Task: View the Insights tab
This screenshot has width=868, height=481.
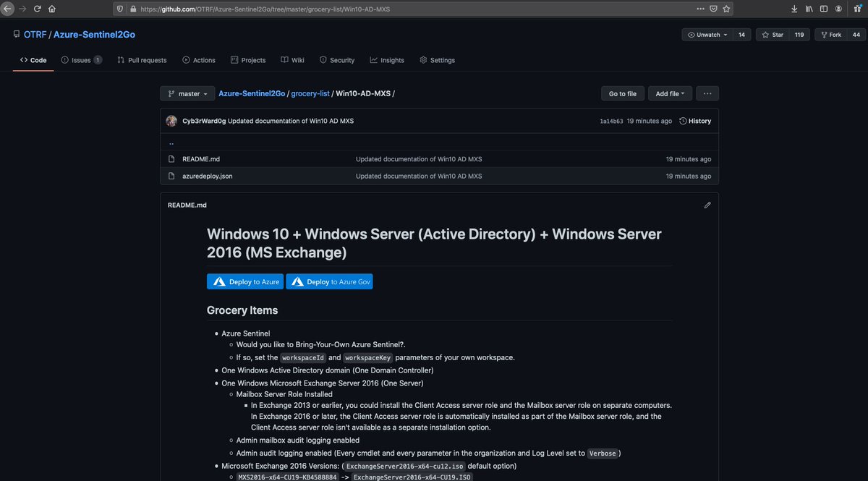Action: tap(387, 60)
